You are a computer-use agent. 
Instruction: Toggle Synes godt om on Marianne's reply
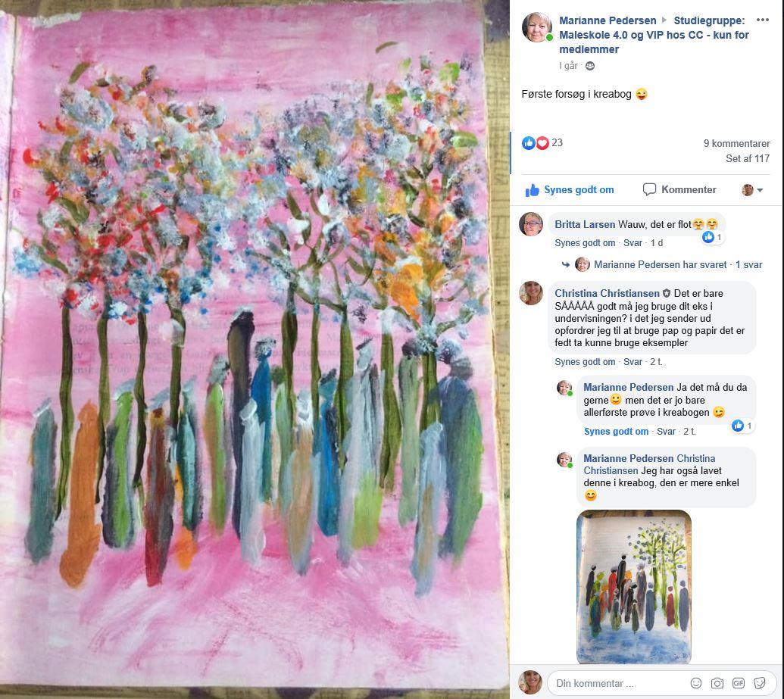tap(616, 432)
